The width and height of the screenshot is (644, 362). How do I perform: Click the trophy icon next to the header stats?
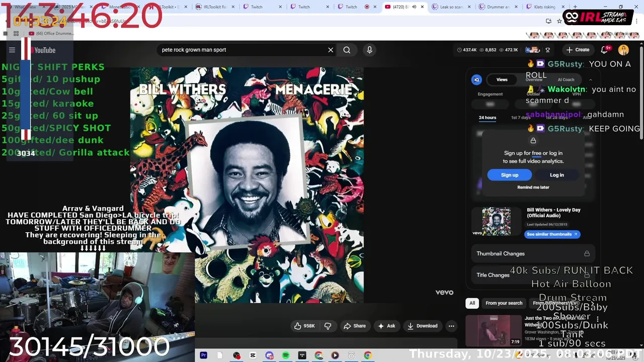pos(547,50)
